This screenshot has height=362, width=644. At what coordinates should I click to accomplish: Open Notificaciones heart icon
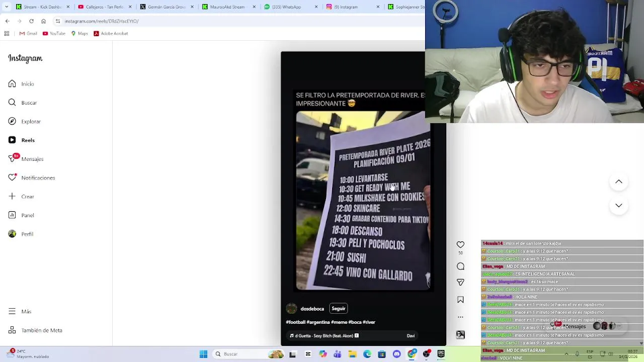click(x=12, y=177)
